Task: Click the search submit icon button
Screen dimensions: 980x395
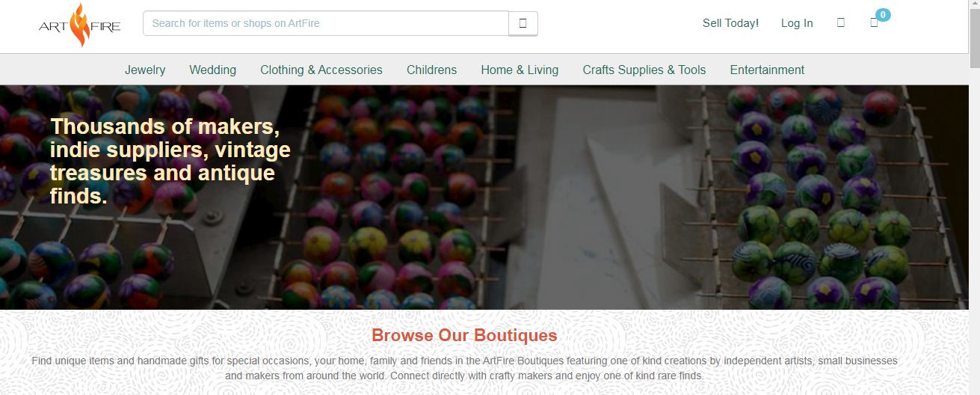Action: coord(523,23)
